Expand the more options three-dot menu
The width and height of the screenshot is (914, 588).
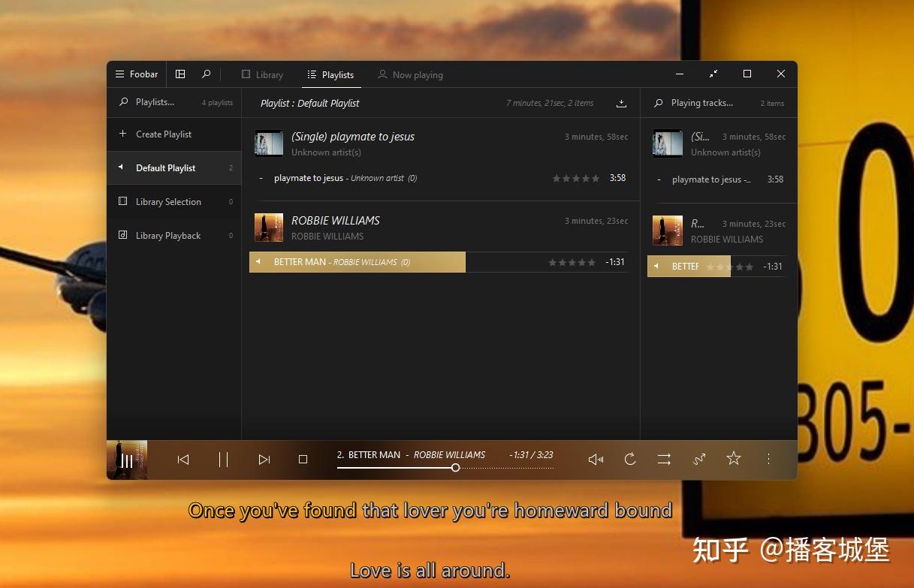click(x=768, y=458)
